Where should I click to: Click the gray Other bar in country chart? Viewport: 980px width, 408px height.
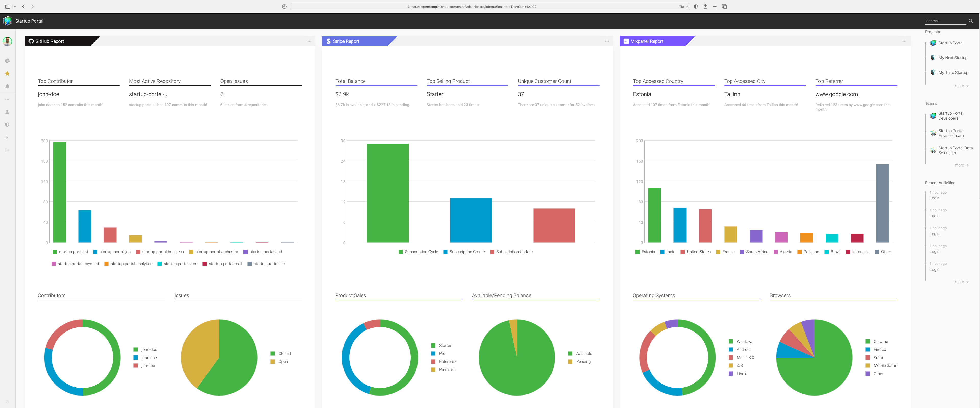(x=882, y=203)
